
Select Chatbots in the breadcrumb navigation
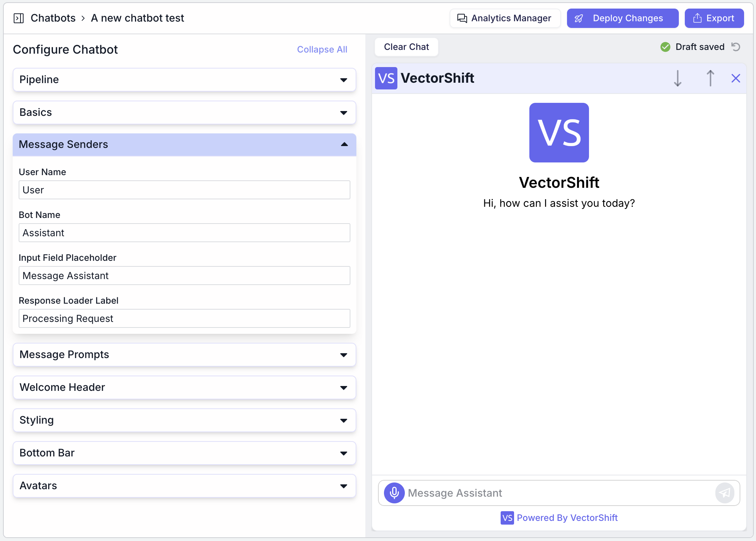(53, 18)
